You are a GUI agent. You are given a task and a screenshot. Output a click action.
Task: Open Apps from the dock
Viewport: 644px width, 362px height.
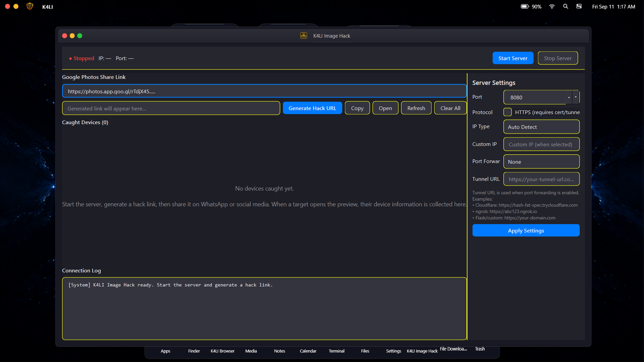tap(165, 351)
